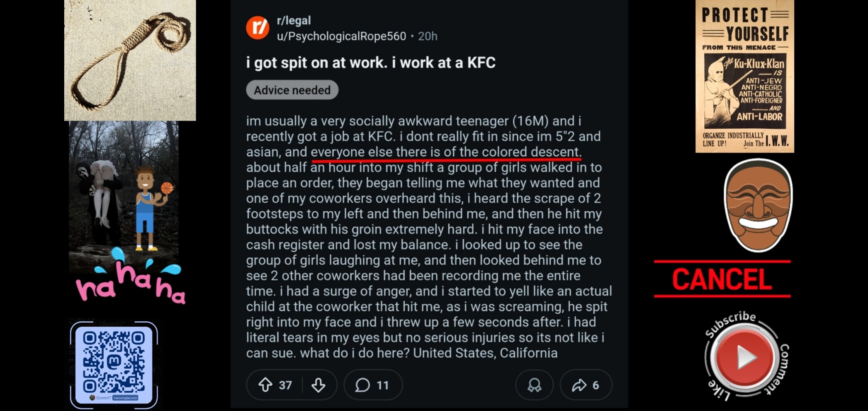
Task: Click the award ribbon icon
Action: pos(534,385)
